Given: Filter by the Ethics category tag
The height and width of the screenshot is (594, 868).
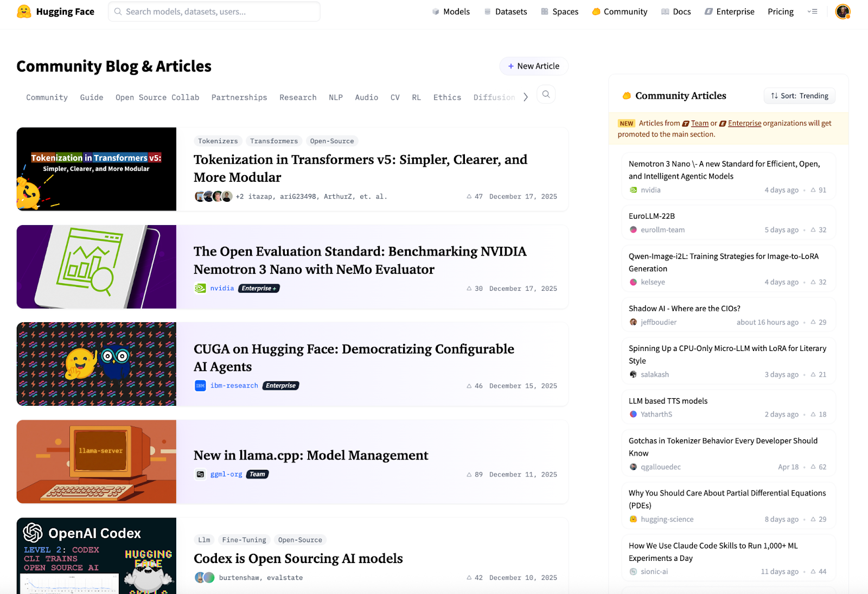Looking at the screenshot, I should [447, 98].
